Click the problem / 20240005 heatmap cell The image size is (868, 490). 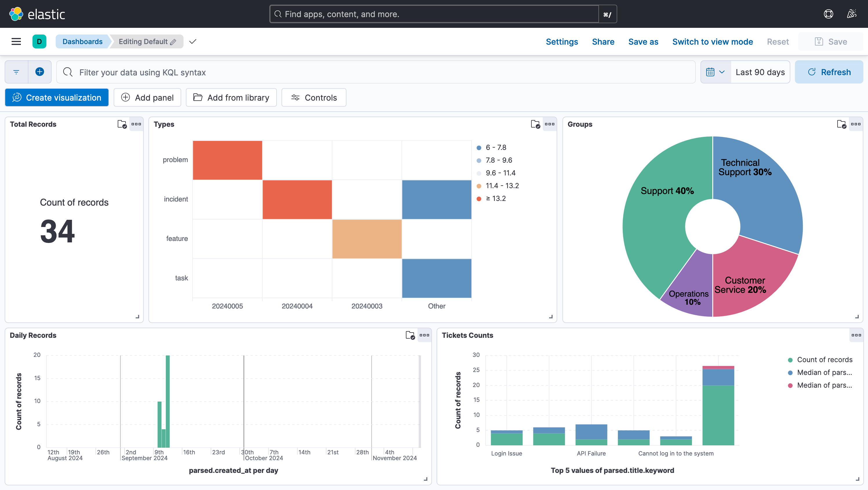228,160
